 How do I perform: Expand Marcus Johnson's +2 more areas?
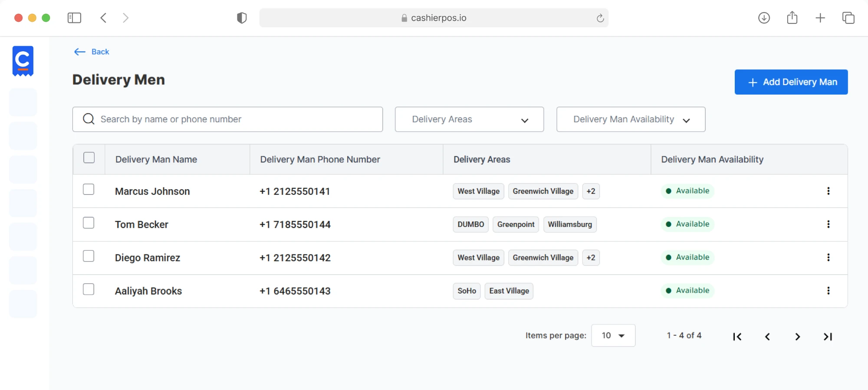tap(591, 191)
